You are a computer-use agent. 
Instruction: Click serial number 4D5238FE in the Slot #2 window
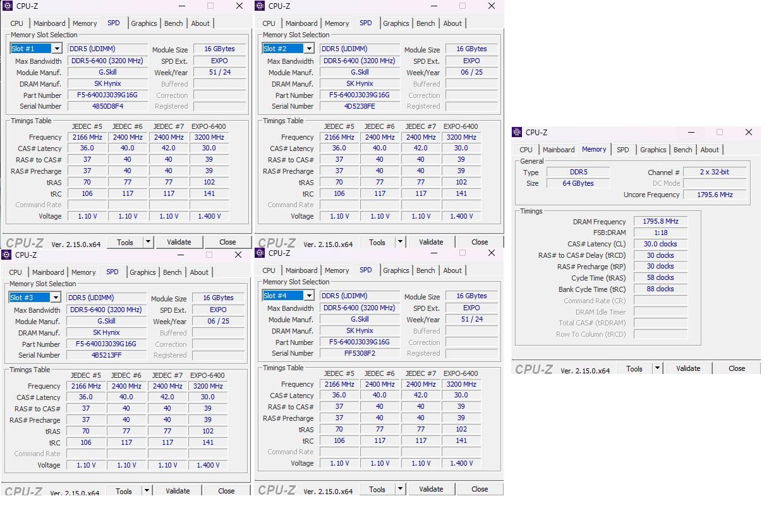coord(360,106)
